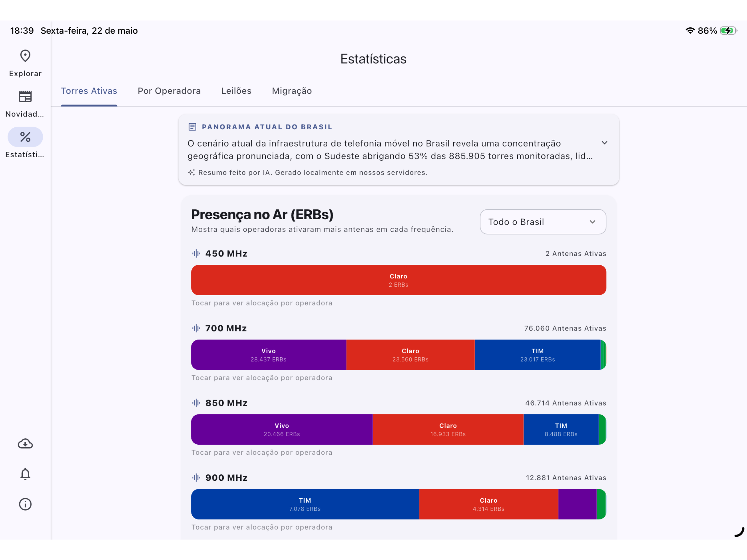Tap Claro 23.560 ERBs segment
The image size is (747, 560).
click(x=410, y=355)
